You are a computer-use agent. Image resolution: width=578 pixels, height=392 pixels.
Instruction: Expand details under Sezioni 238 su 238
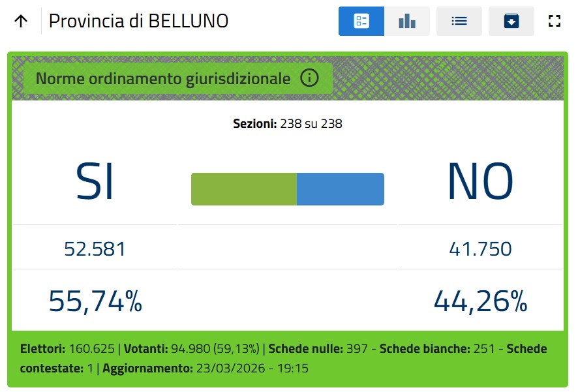(x=288, y=123)
